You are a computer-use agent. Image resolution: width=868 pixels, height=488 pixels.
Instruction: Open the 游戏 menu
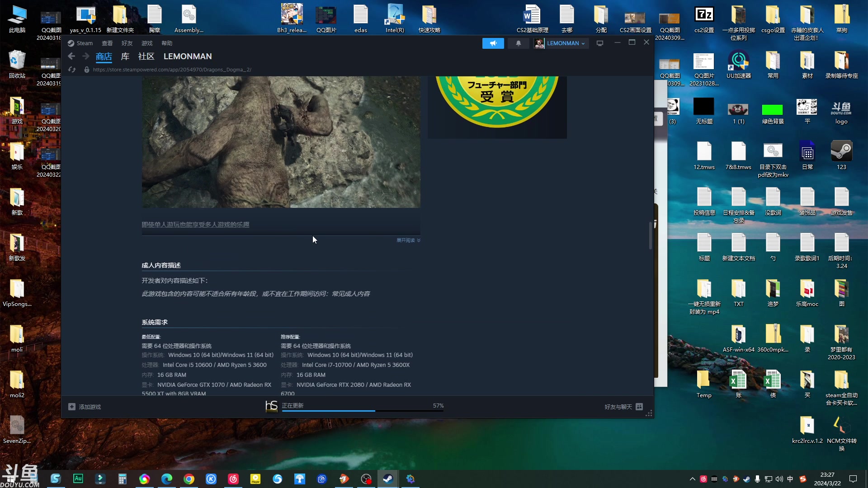pos(147,43)
